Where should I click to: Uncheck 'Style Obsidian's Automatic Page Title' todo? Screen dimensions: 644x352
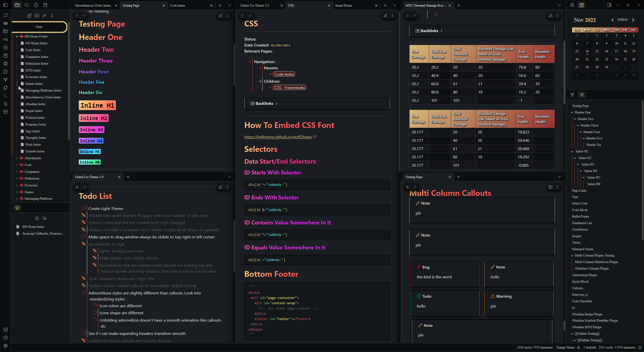point(84,278)
